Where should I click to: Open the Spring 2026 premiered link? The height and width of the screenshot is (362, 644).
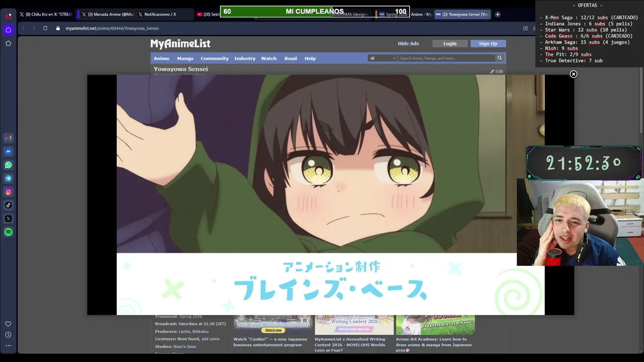pyautogui.click(x=190, y=317)
